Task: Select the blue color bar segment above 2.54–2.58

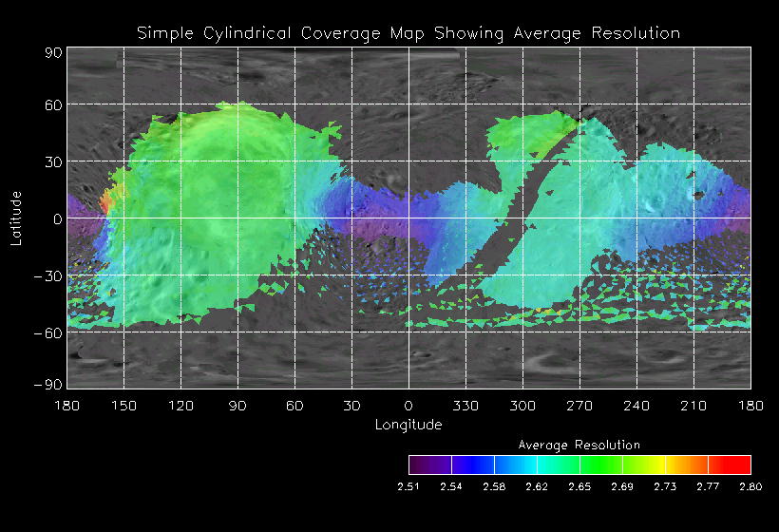Action: coord(473,465)
